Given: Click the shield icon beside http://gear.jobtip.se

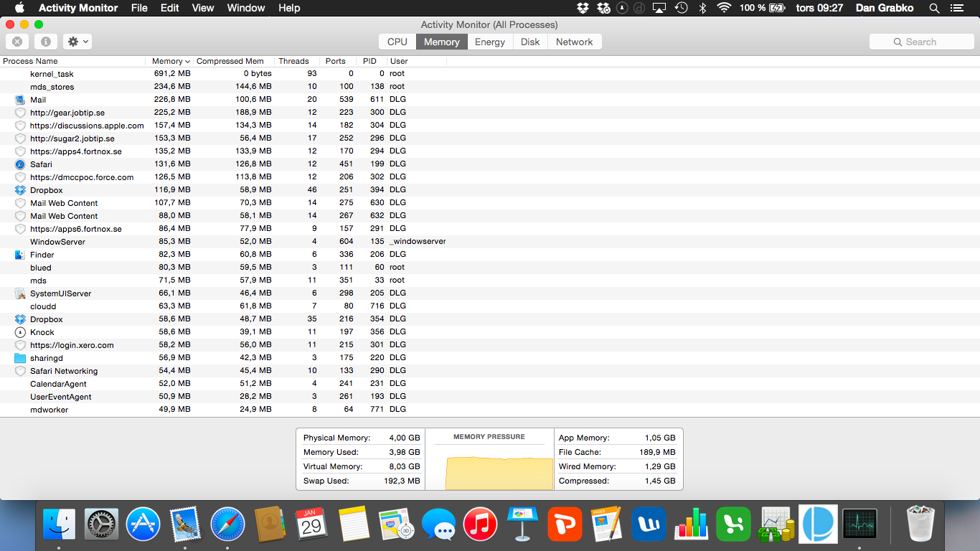Looking at the screenshot, I should click(x=20, y=113).
